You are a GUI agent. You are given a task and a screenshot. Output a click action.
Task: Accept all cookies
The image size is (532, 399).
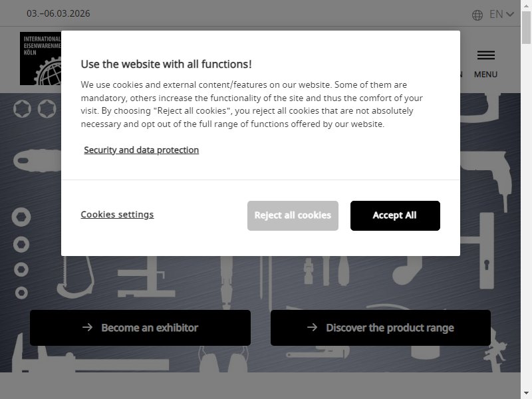click(395, 215)
